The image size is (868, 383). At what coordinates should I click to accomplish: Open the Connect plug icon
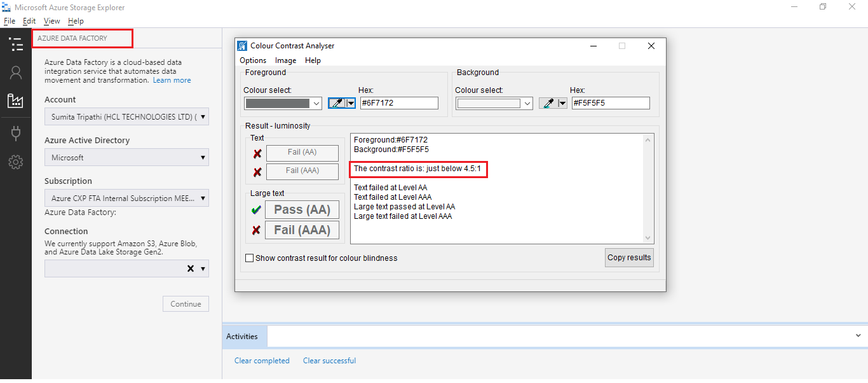[16, 133]
